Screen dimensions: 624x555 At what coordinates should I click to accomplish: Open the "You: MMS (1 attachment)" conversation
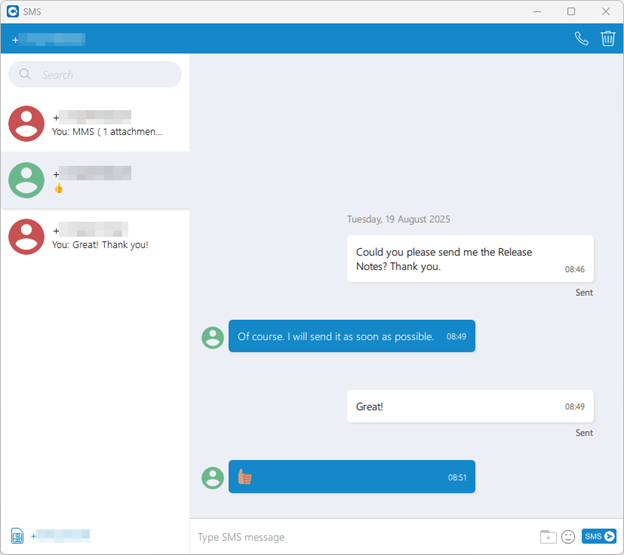pos(107,125)
